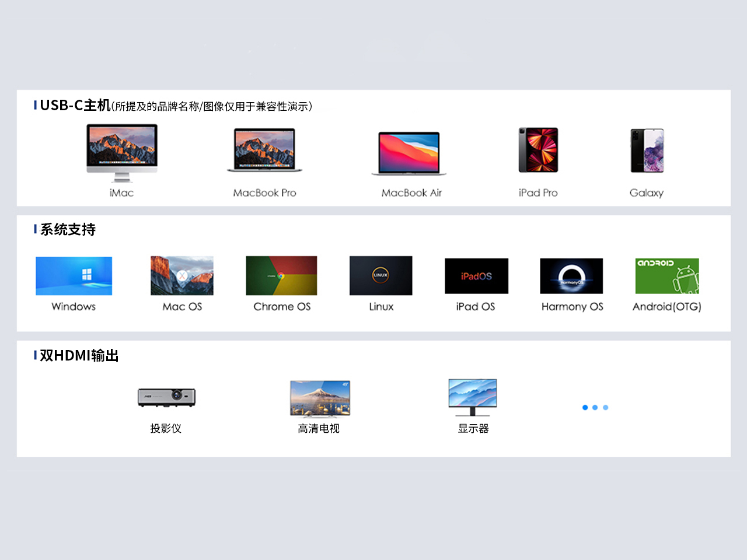Select the HarmonyOS ring logo tile
This screenshot has width=747, height=560.
click(x=571, y=276)
